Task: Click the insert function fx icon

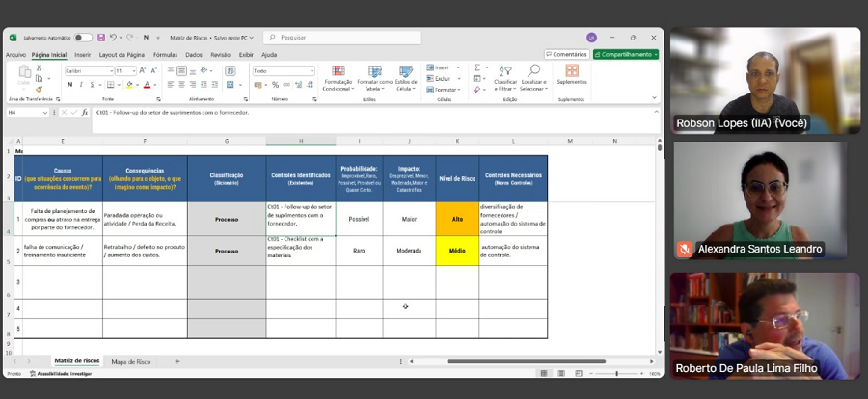Action: tap(84, 112)
